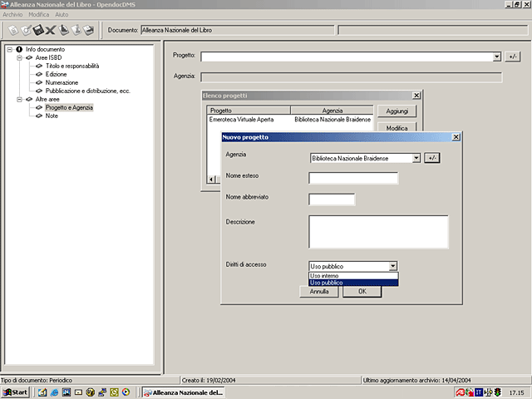Click the Descrizione text area
This screenshot has height=399, width=532.
(378, 232)
